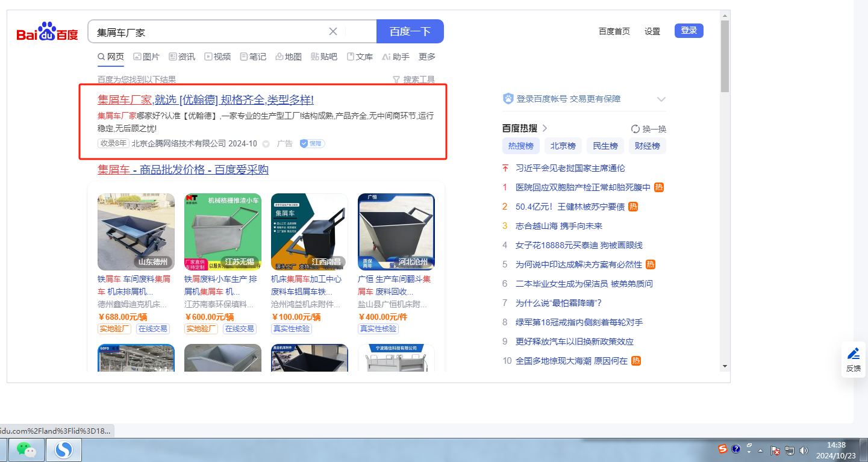Switch to the 视频 tab

pyautogui.click(x=217, y=57)
